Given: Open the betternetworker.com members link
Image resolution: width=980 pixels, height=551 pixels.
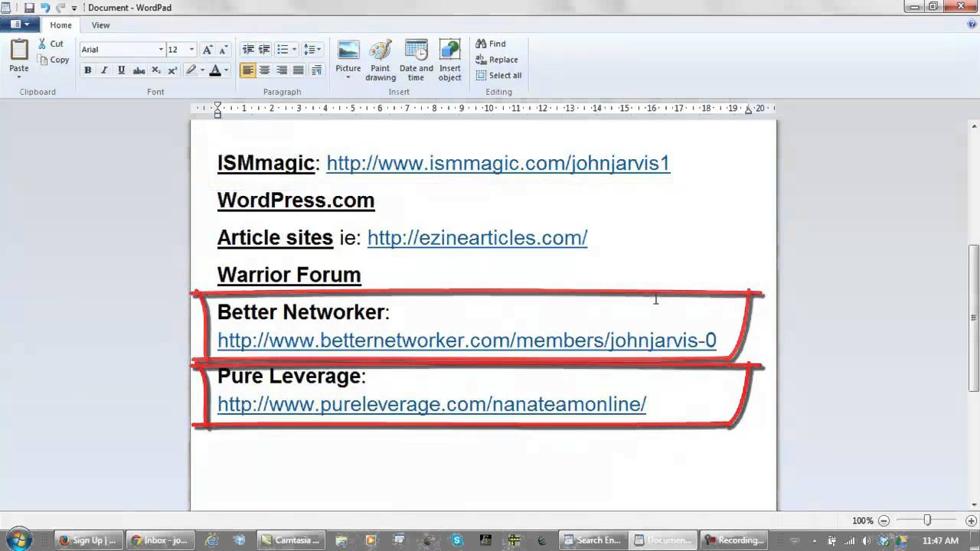Looking at the screenshot, I should pyautogui.click(x=467, y=341).
